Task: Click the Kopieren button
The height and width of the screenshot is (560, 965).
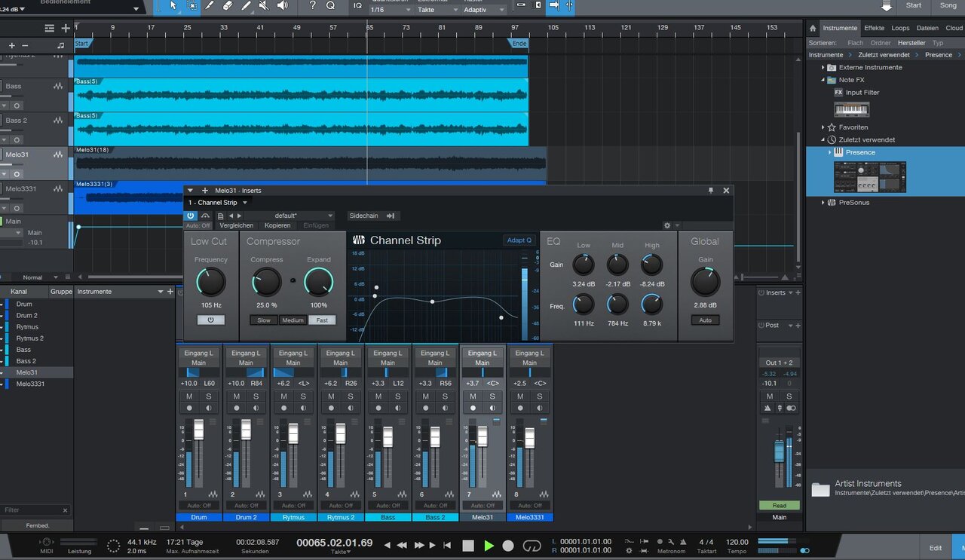Action: 277,226
